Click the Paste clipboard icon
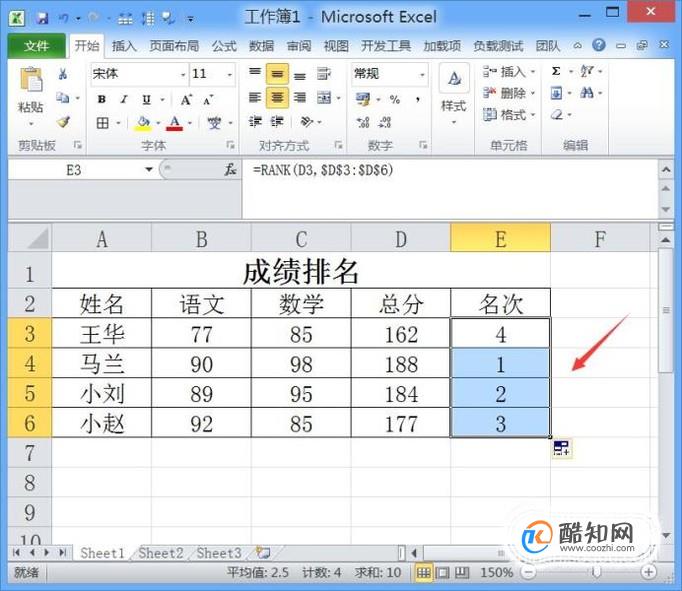The height and width of the screenshot is (591, 682). [31, 80]
